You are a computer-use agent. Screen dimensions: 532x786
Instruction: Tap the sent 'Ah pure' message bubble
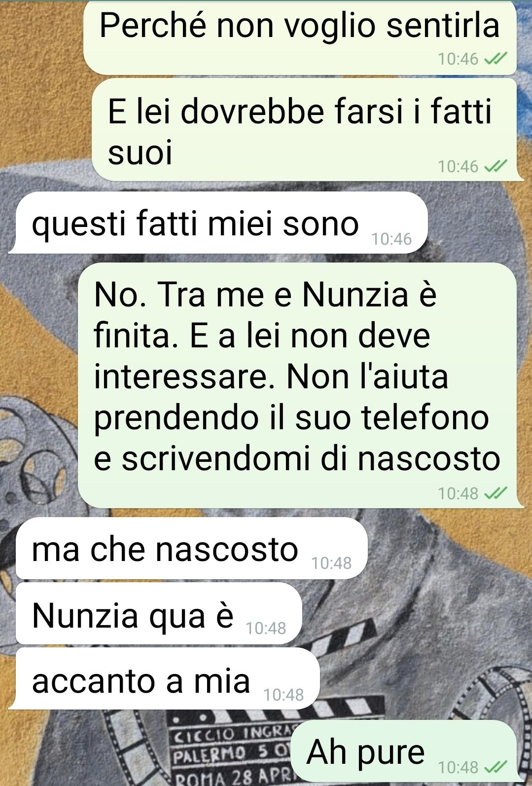pyautogui.click(x=404, y=751)
